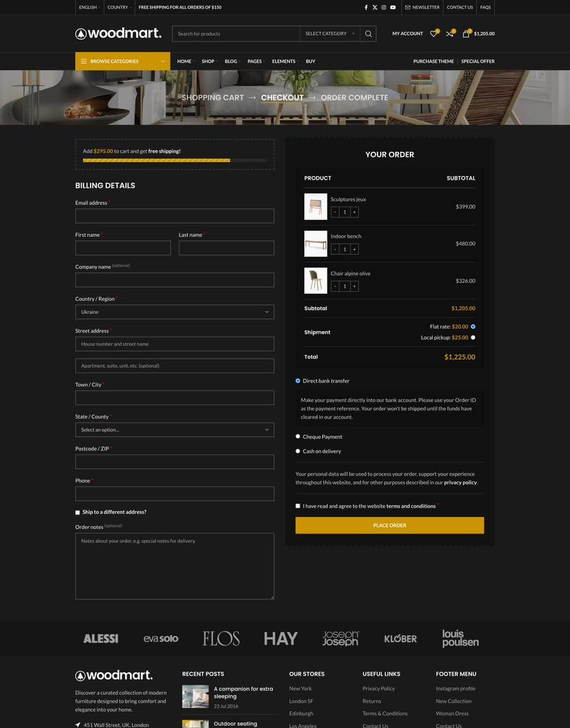Viewport: 570px width, 728px height.
Task: Click the woodmart footer logo
Action: (114, 675)
